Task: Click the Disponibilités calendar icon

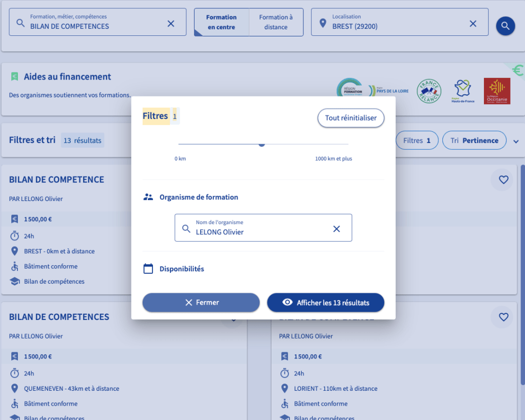Action: 148,269
